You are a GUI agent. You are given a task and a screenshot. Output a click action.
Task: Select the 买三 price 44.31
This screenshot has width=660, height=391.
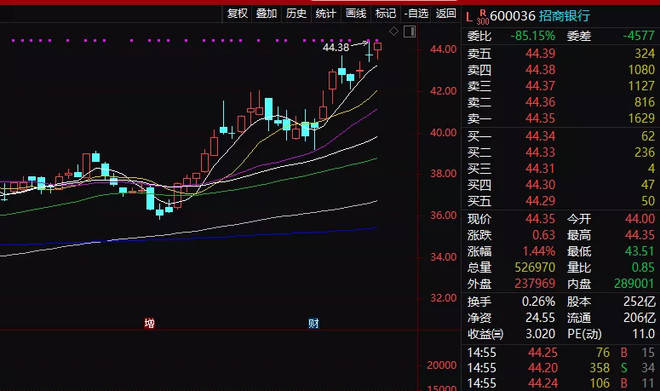pyautogui.click(x=540, y=169)
